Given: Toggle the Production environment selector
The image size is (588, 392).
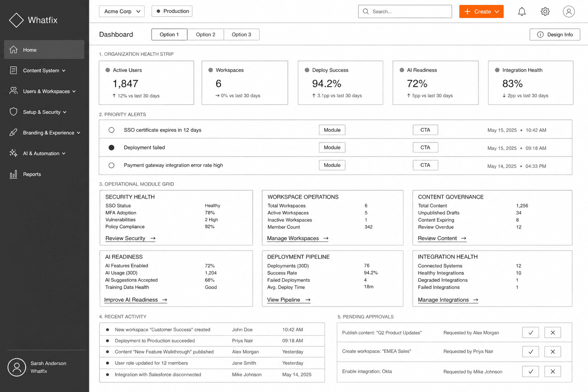Looking at the screenshot, I should tap(172, 11).
